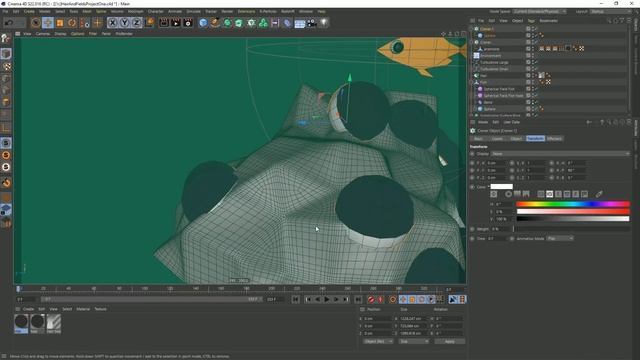Screen dimensions: 640x360
Task: Render to Picture Viewer
Action: coord(176,23)
